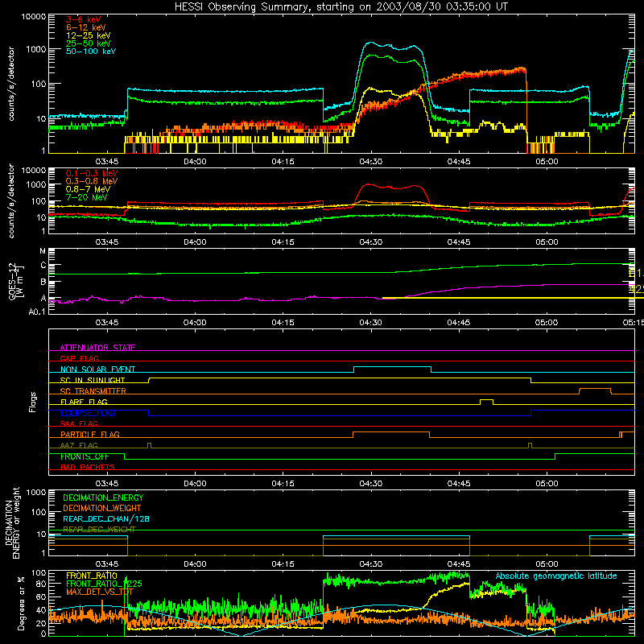Click the GOES-12 axis title
Image resolution: width=644 pixels, height=644 pixels.
pos(16,281)
